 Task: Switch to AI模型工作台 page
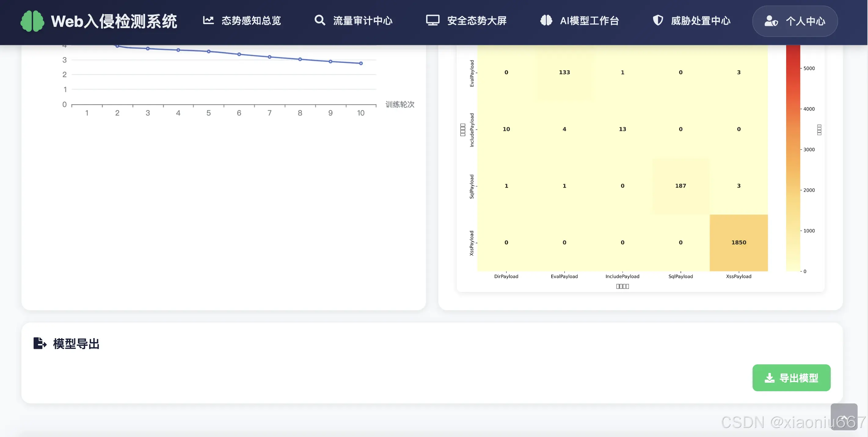pyautogui.click(x=589, y=21)
